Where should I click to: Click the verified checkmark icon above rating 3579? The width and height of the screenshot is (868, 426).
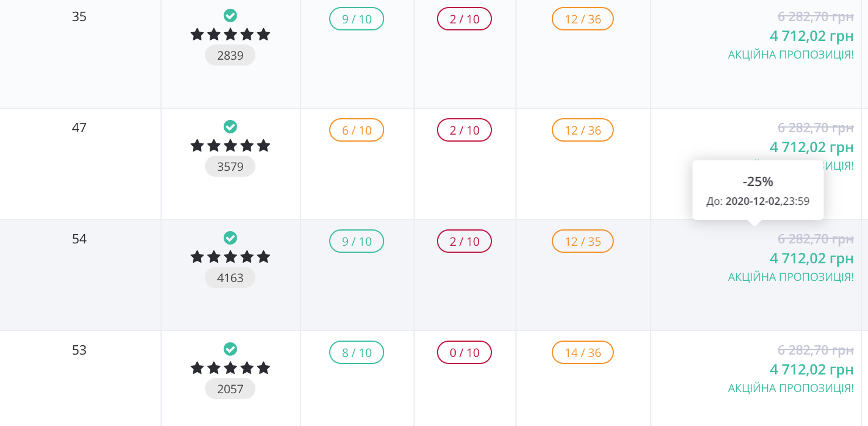(x=230, y=126)
